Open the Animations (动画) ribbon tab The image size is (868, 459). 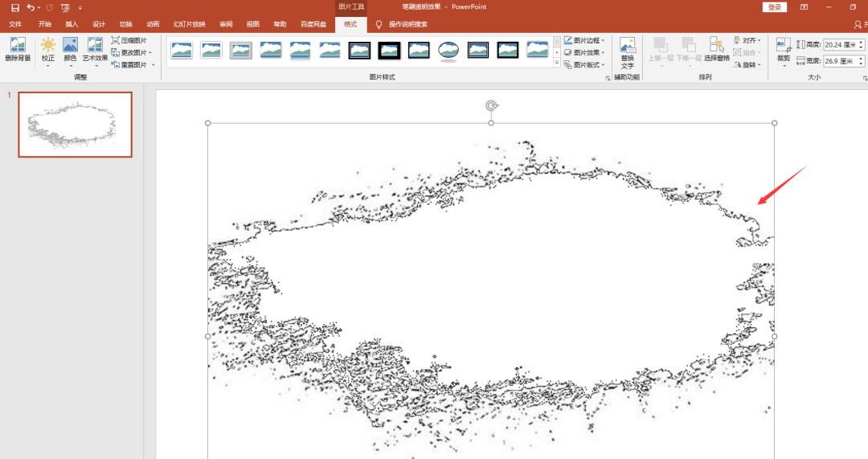tap(154, 24)
